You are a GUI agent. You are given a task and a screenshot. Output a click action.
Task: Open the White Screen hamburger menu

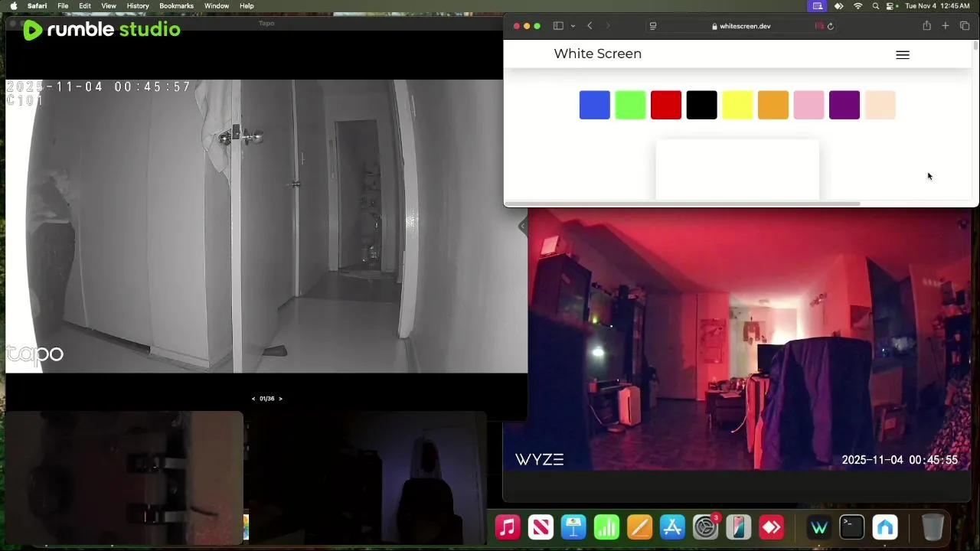click(x=903, y=55)
